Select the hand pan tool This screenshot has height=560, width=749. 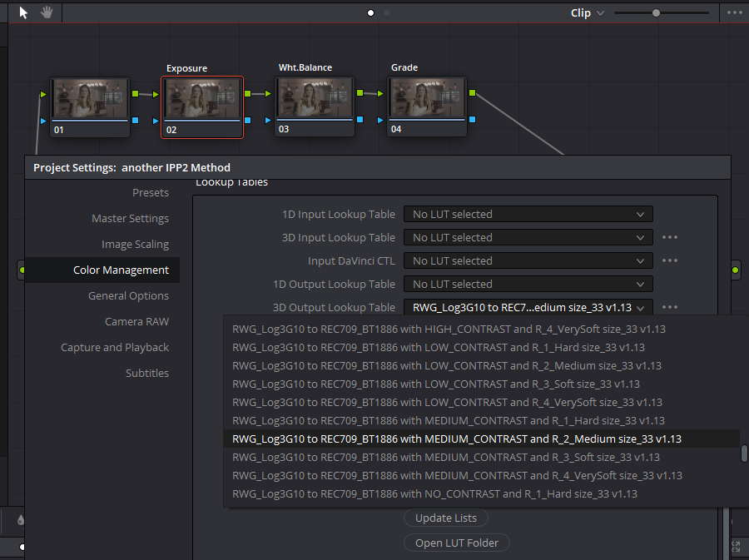[47, 12]
